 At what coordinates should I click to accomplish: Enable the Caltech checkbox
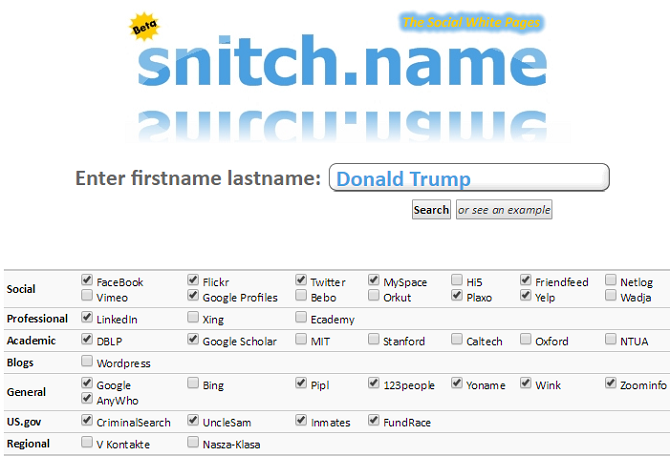click(x=457, y=339)
